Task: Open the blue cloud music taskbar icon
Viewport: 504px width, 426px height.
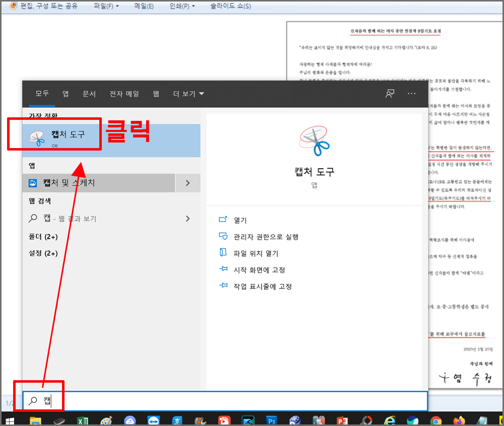Action: (130, 420)
